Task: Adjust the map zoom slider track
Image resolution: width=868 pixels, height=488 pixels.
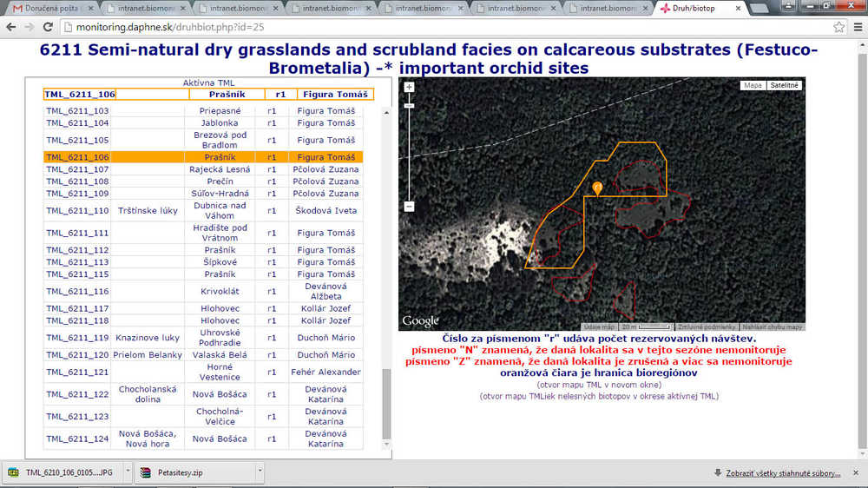Action: click(409, 152)
